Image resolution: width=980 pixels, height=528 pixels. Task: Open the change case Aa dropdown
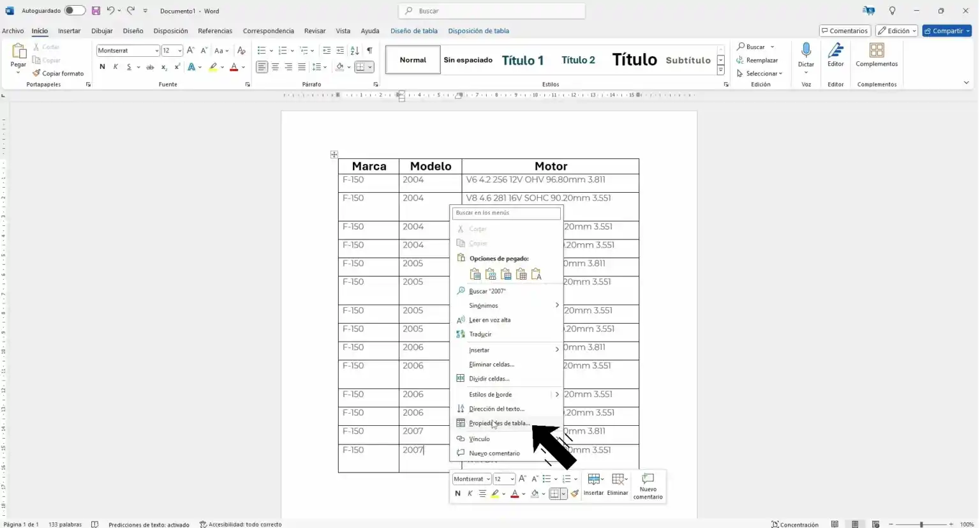(x=221, y=50)
